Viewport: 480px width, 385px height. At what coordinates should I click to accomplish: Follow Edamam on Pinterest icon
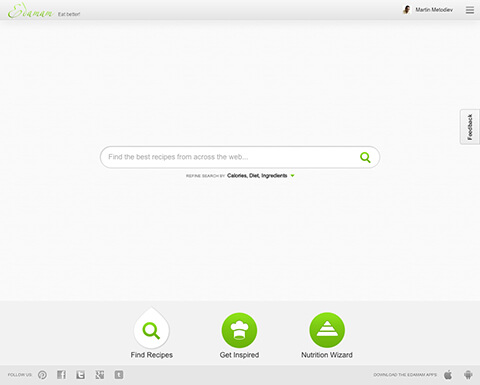pyautogui.click(x=42, y=375)
